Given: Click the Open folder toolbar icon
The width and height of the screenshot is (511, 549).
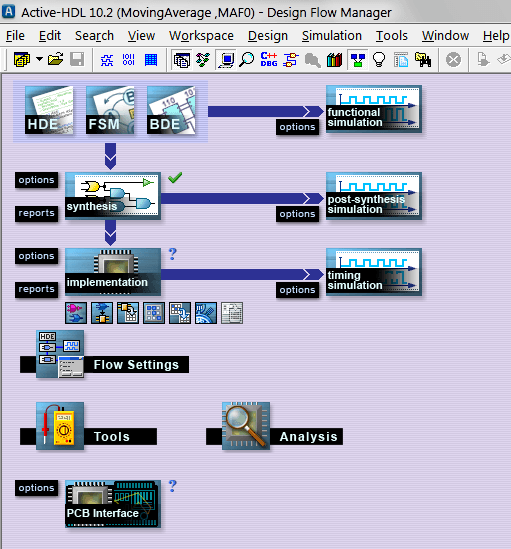Looking at the screenshot, I should pos(56,60).
